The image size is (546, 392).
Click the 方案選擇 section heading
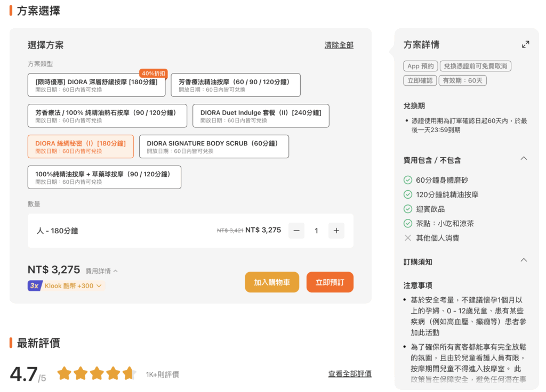[38, 11]
